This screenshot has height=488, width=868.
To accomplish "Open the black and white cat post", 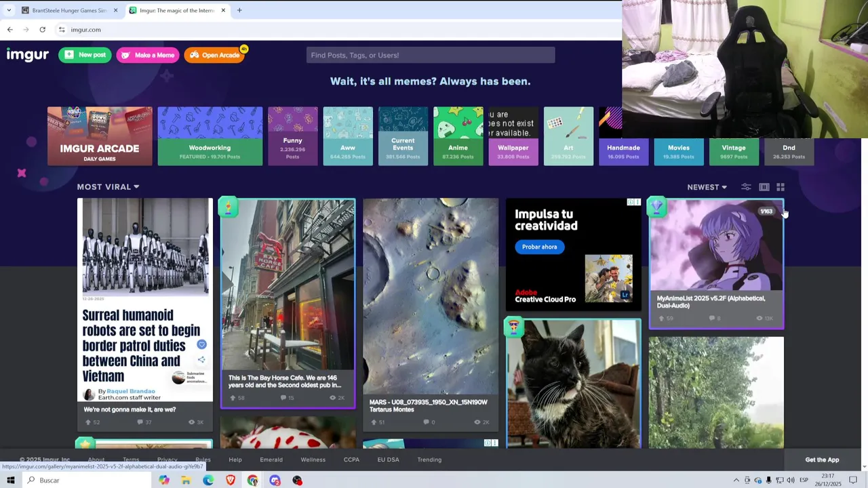I will pos(574,383).
